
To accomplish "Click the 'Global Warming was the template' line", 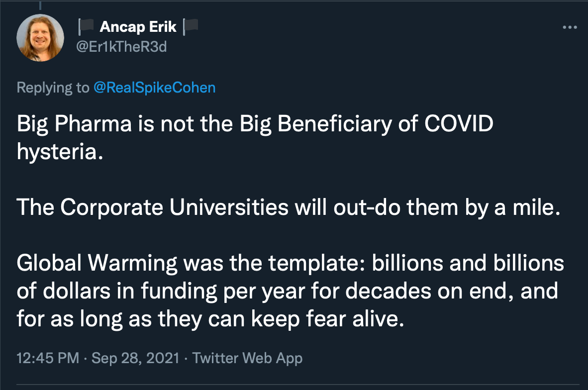I will click(290, 263).
